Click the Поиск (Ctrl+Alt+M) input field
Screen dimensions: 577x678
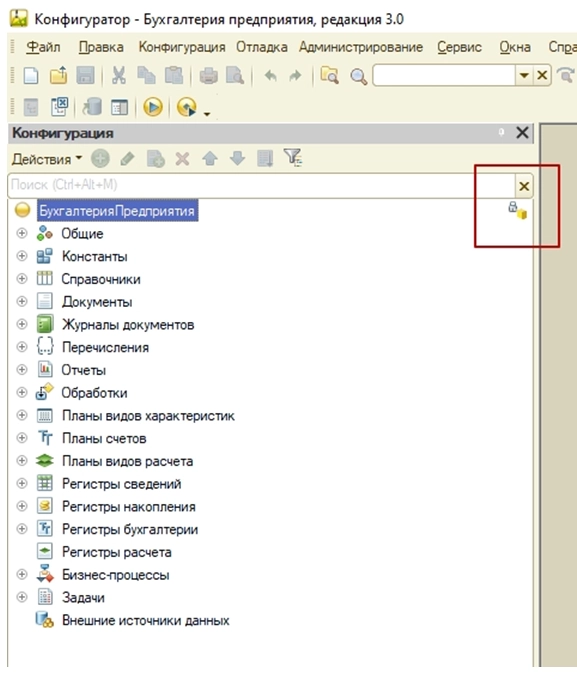(x=261, y=185)
